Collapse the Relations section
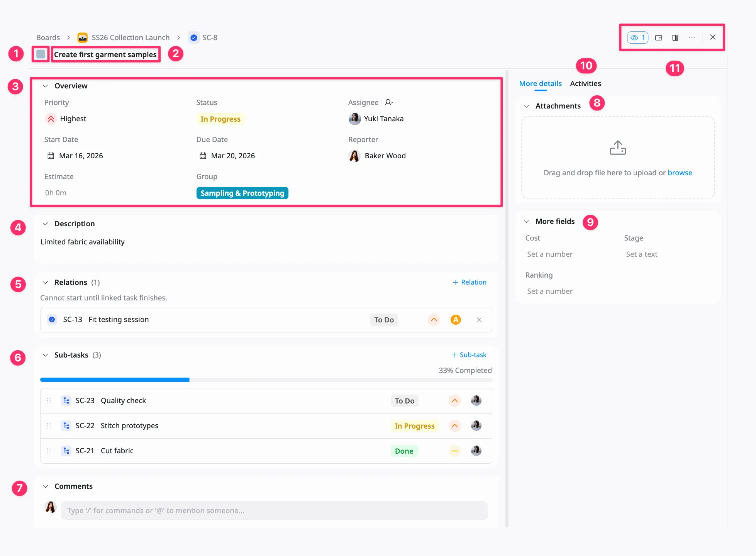This screenshot has height=556, width=756. point(45,282)
